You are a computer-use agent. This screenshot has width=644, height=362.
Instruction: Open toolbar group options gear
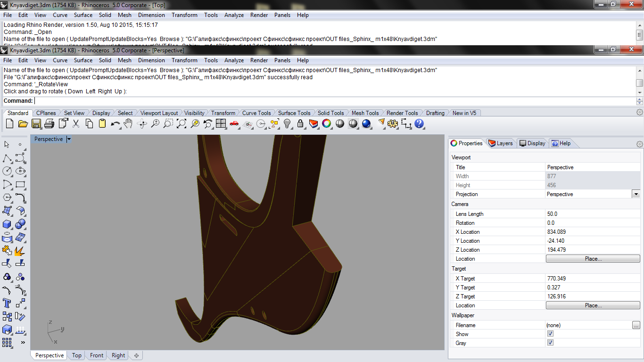[640, 112]
